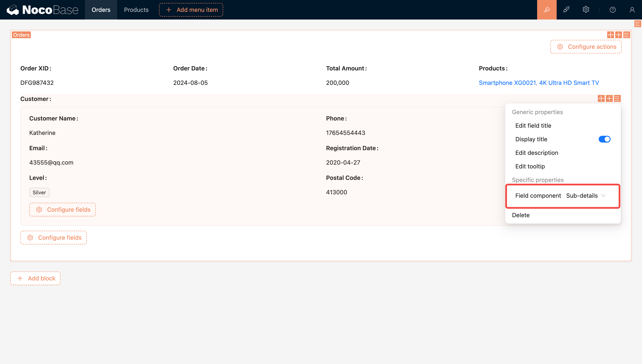Viewport: 642px width, 364px height.
Task: Choose Delete from the field menu
Action: pos(520,215)
